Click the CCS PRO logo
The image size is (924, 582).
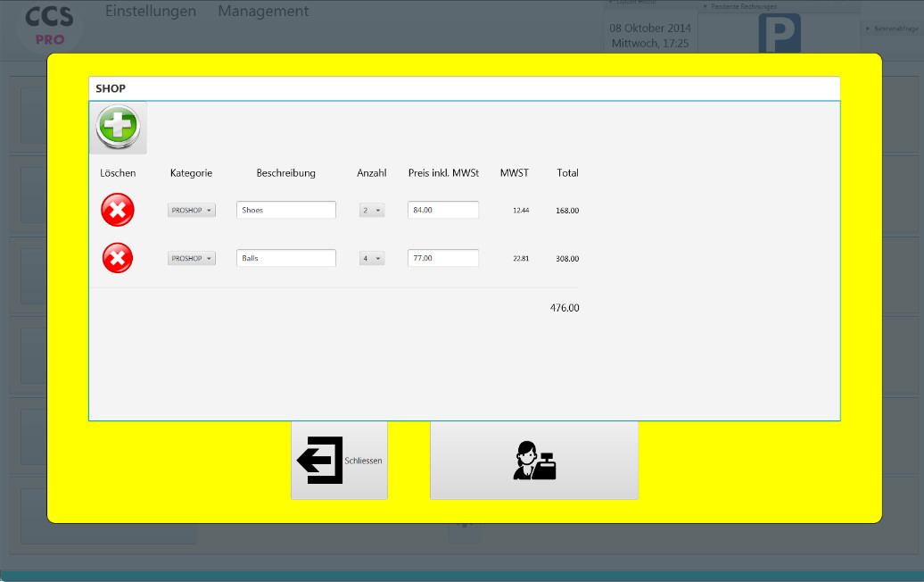[50, 25]
